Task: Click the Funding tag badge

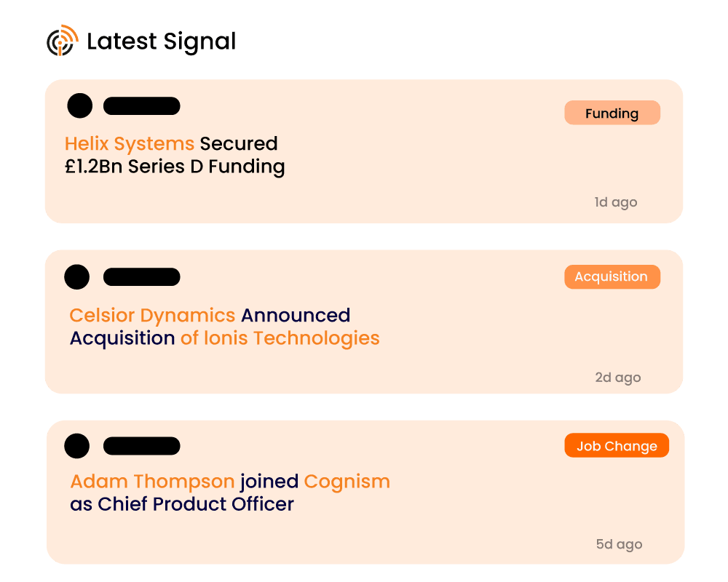Action: pos(612,113)
